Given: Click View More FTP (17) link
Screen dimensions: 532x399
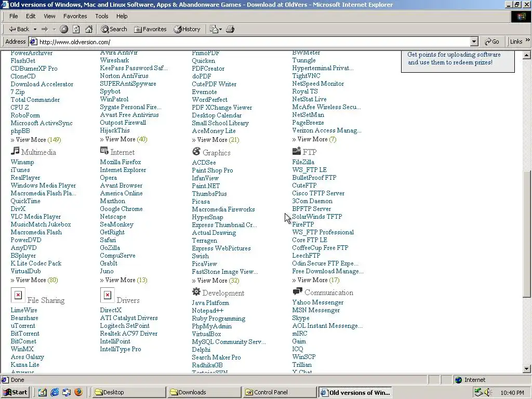Looking at the screenshot, I should [316, 280].
